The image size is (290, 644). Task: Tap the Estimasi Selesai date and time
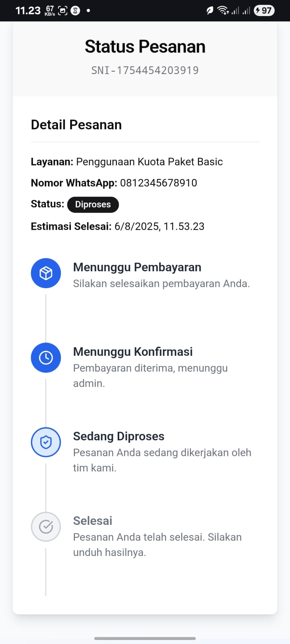(159, 226)
